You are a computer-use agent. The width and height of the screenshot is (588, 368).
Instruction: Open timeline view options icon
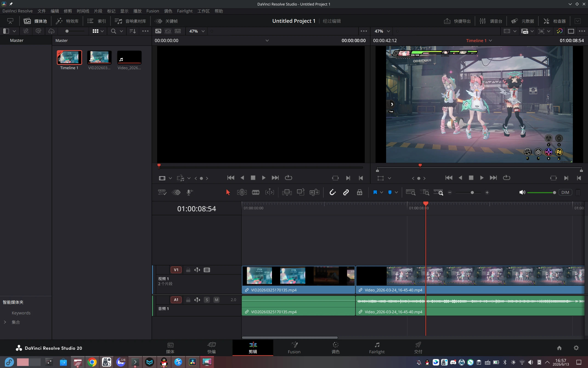click(162, 192)
